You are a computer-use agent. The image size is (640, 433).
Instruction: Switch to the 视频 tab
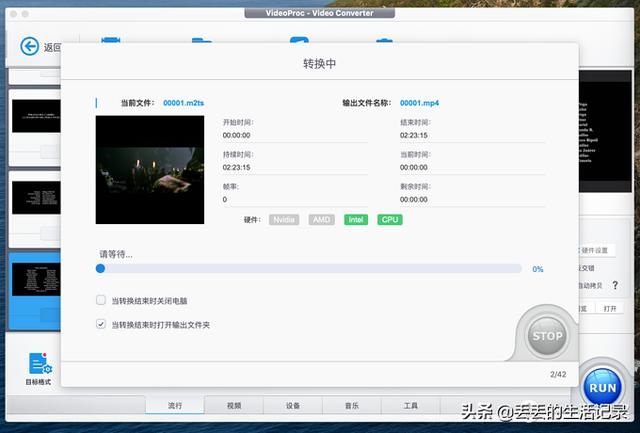pyautogui.click(x=234, y=405)
